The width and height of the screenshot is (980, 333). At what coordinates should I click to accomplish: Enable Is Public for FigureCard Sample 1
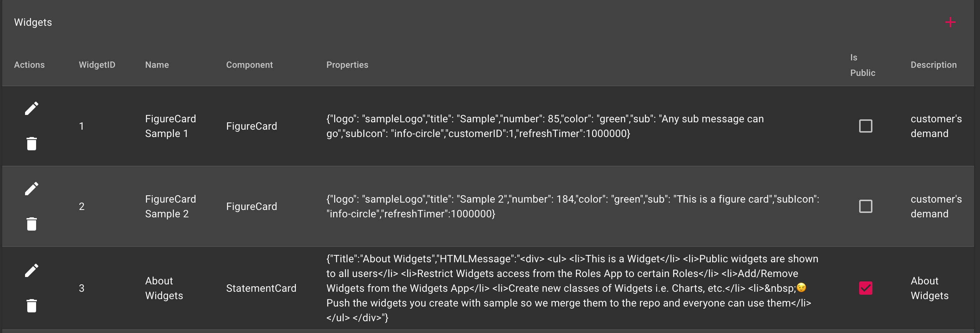(x=866, y=126)
